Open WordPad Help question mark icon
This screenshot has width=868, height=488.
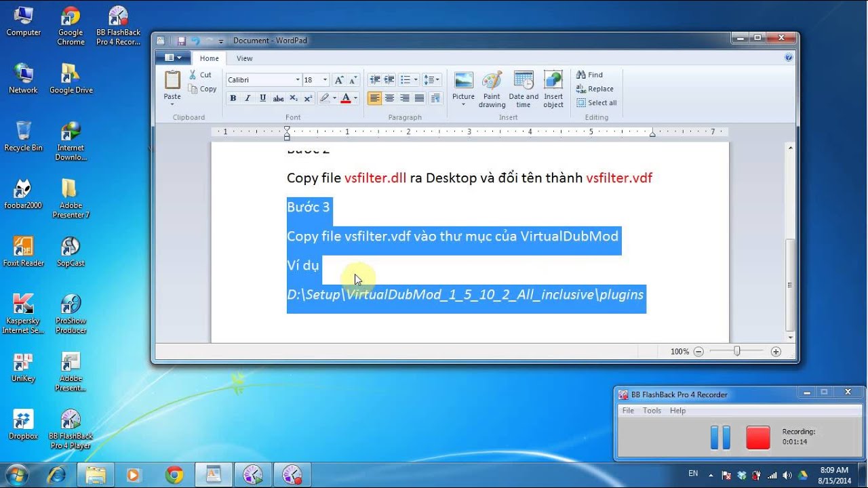(x=789, y=58)
